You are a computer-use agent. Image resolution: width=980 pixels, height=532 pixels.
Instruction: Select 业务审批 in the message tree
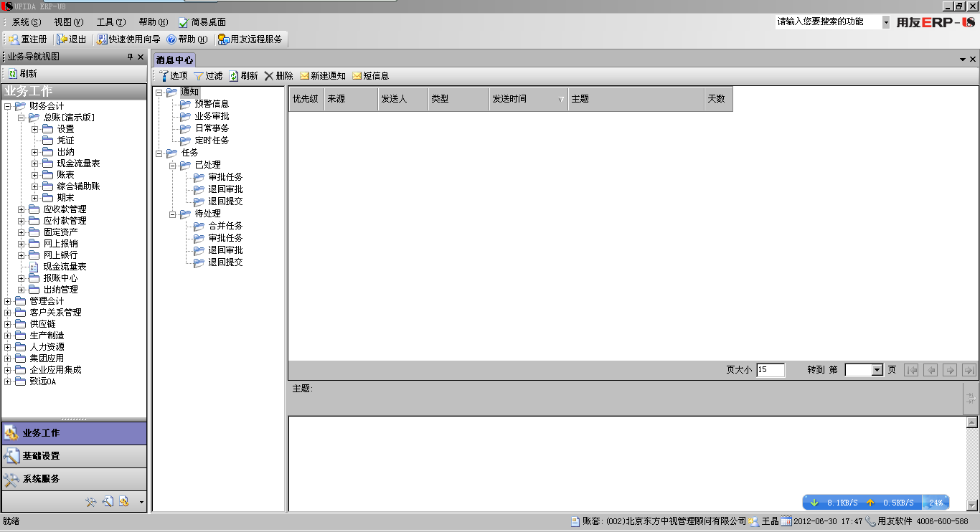point(212,116)
